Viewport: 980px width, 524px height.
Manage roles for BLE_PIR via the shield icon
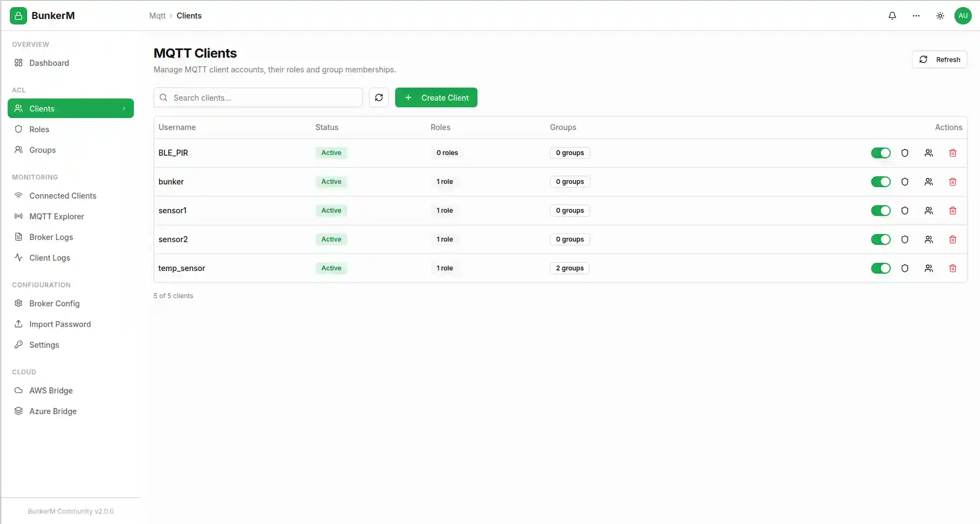click(905, 153)
